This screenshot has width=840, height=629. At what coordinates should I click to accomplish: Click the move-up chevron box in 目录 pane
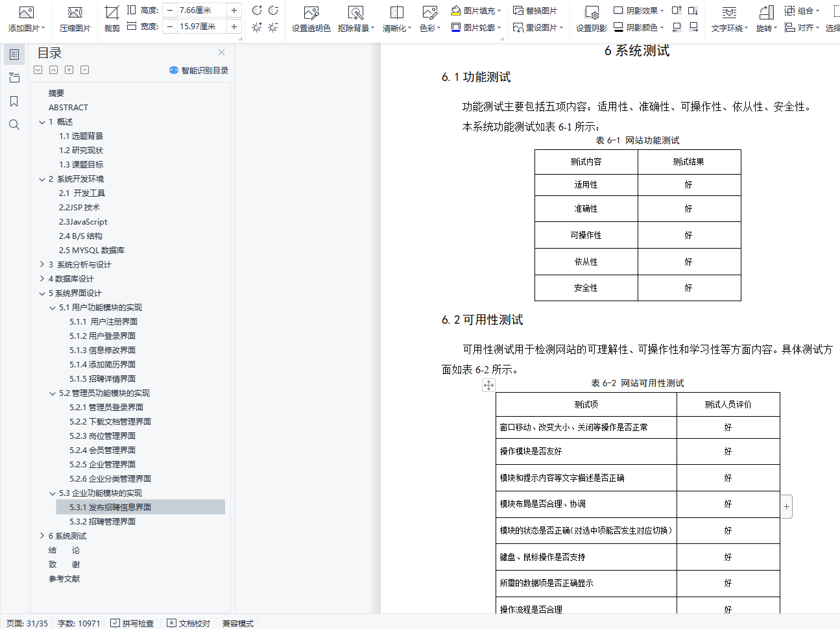[53, 70]
